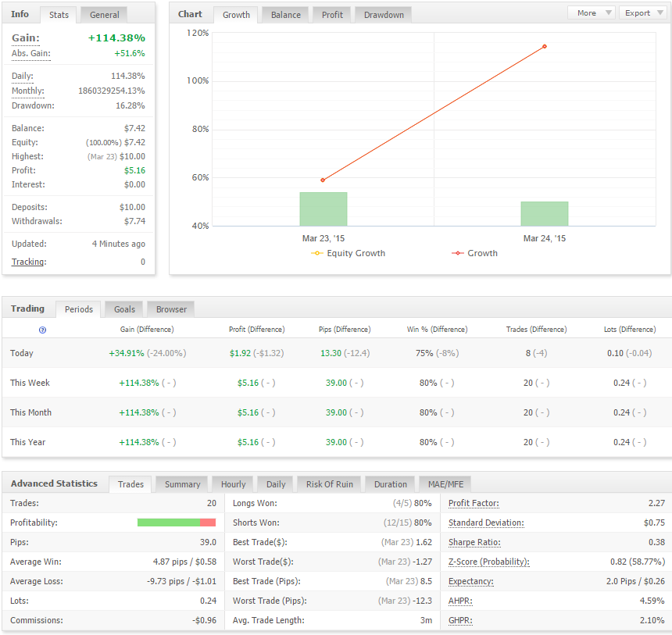Click the Lots (Difference) column header
672x635 pixels.
pos(630,330)
